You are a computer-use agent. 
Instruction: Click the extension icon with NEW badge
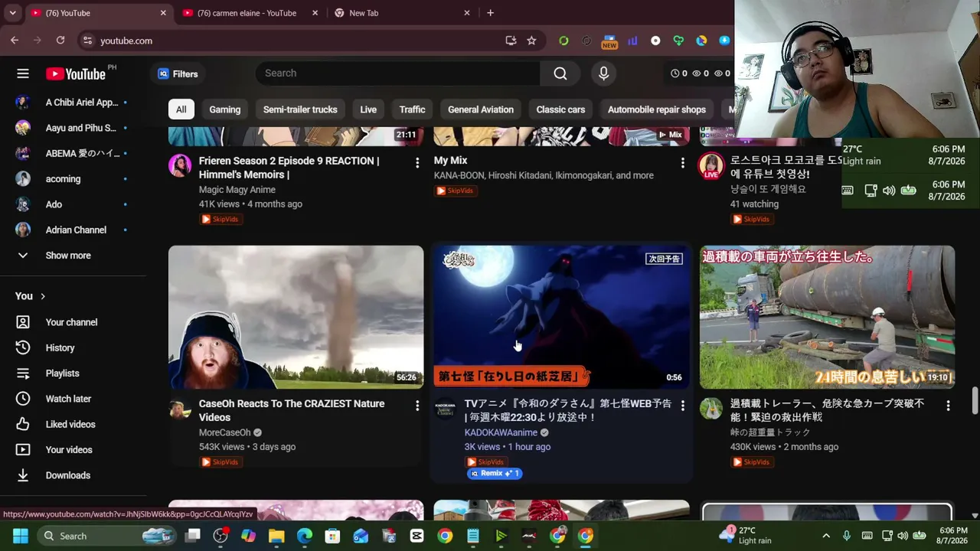(x=609, y=41)
